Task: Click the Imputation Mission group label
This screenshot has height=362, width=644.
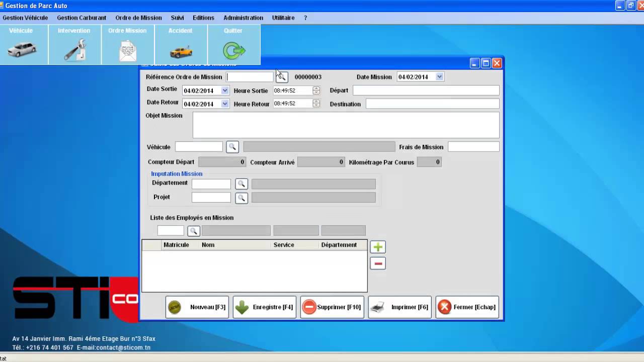Action: click(x=177, y=174)
